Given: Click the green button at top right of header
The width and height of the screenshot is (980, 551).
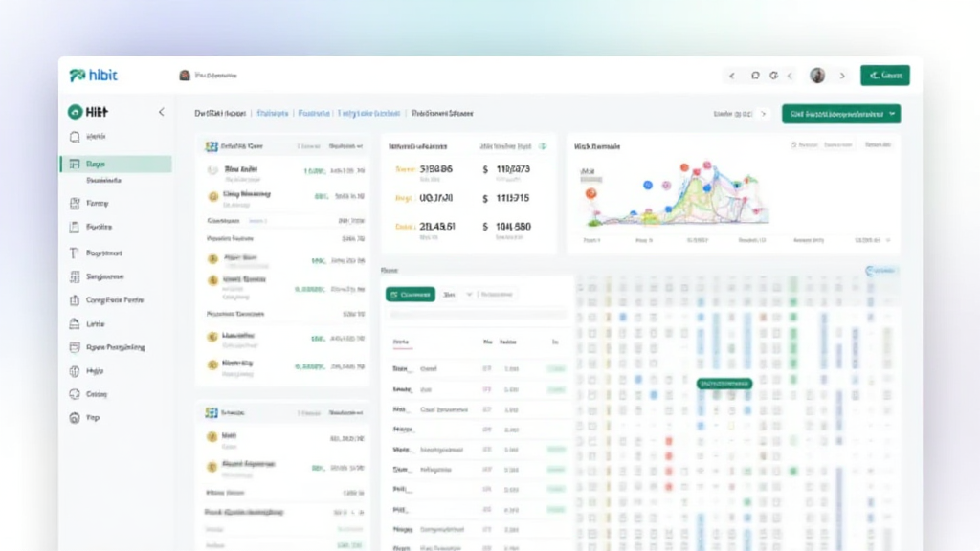Looking at the screenshot, I should pyautogui.click(x=884, y=75).
